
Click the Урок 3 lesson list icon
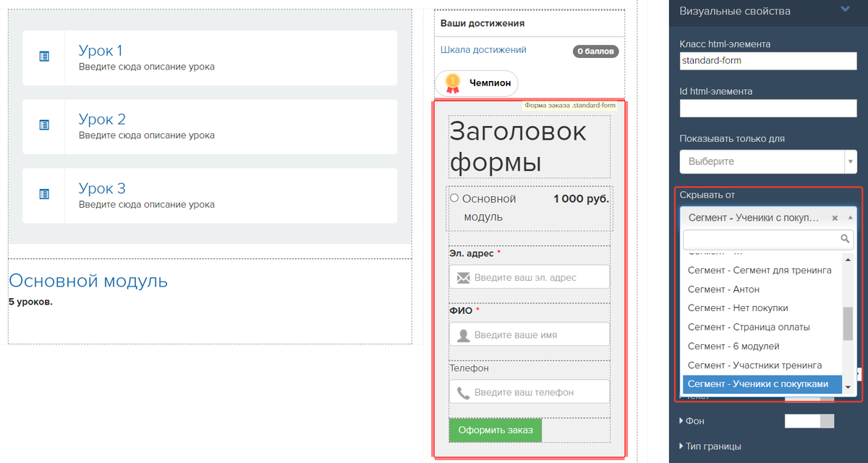[x=44, y=194]
